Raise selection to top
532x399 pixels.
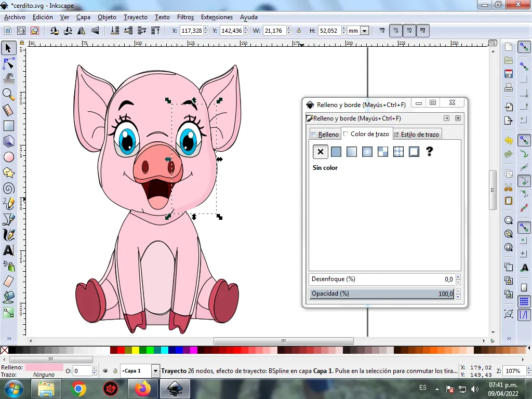155,31
